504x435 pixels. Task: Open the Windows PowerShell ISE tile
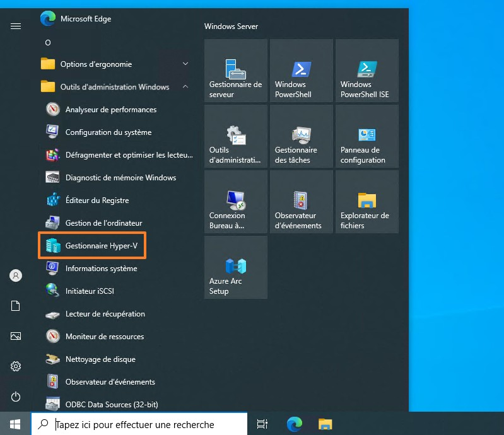[x=367, y=71]
